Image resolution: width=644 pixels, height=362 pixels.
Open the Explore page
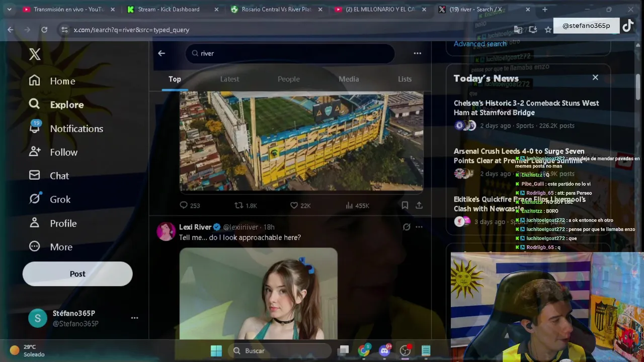pos(56,105)
